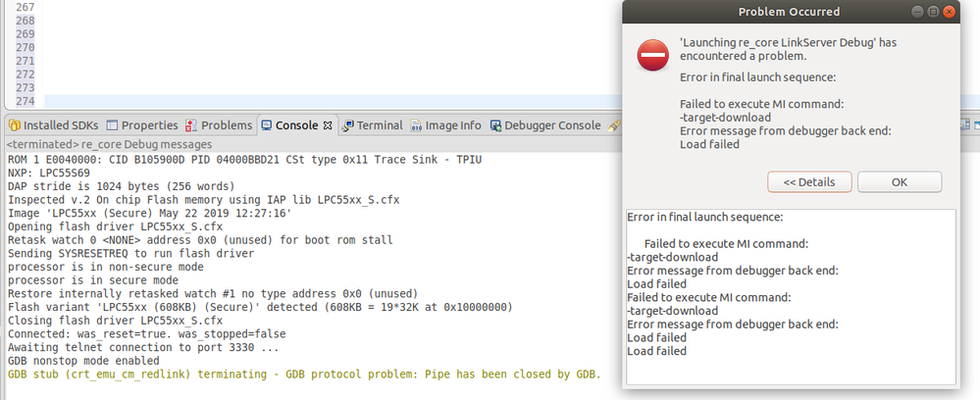Select the Console tab
The width and height of the screenshot is (980, 400).
point(296,125)
